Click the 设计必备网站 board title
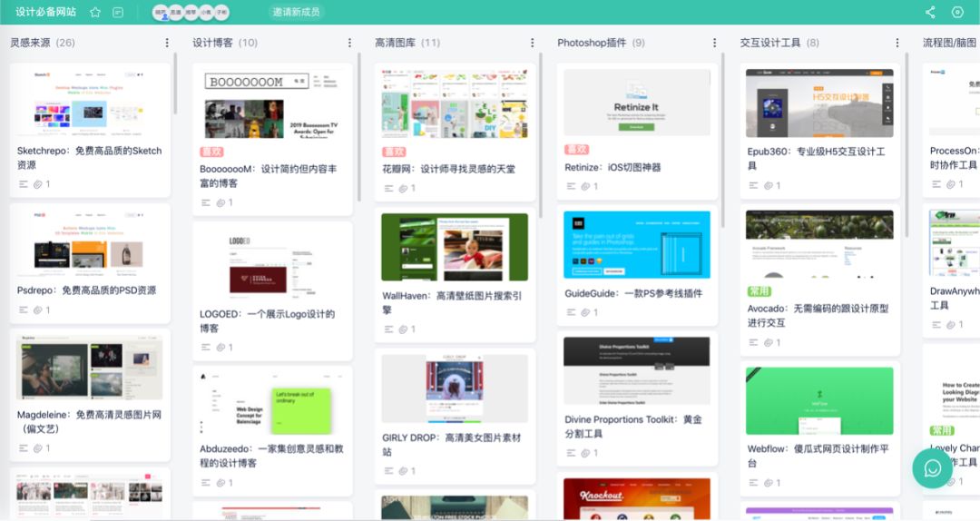 (x=45, y=12)
